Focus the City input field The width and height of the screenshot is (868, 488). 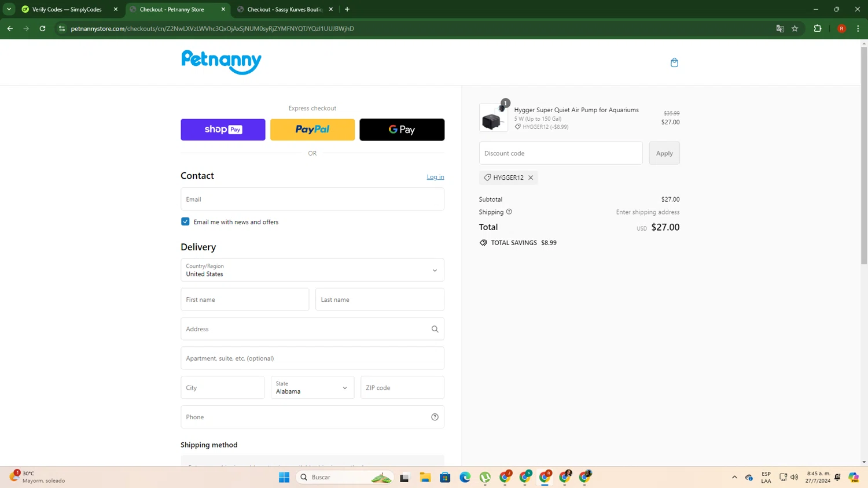point(222,387)
